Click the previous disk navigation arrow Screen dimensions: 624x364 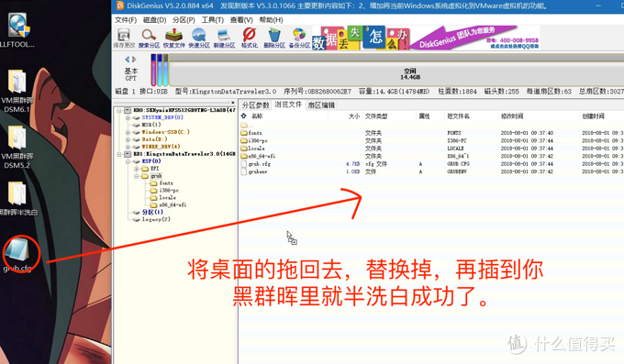pos(128,60)
